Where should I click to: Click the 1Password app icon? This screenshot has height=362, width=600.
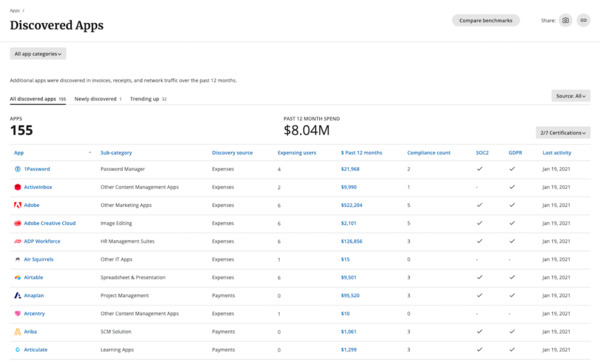tap(18, 169)
